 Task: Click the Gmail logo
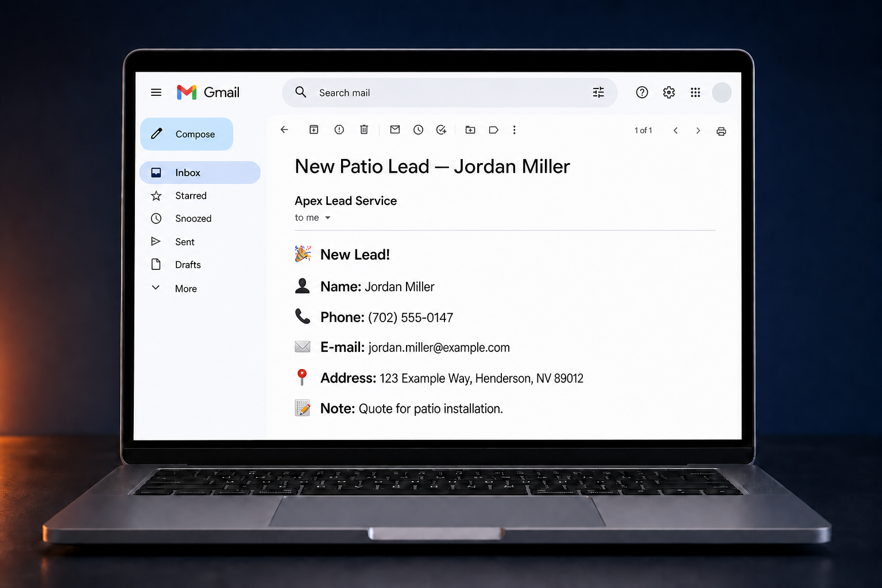(208, 92)
